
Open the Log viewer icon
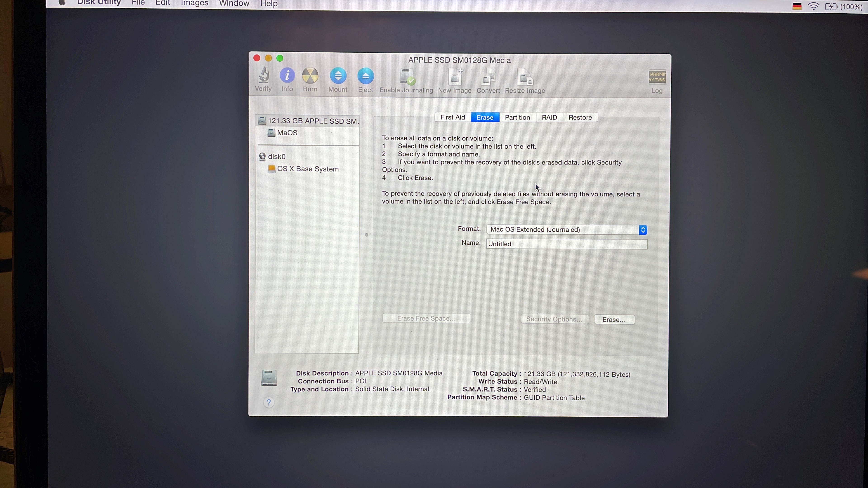[657, 77]
